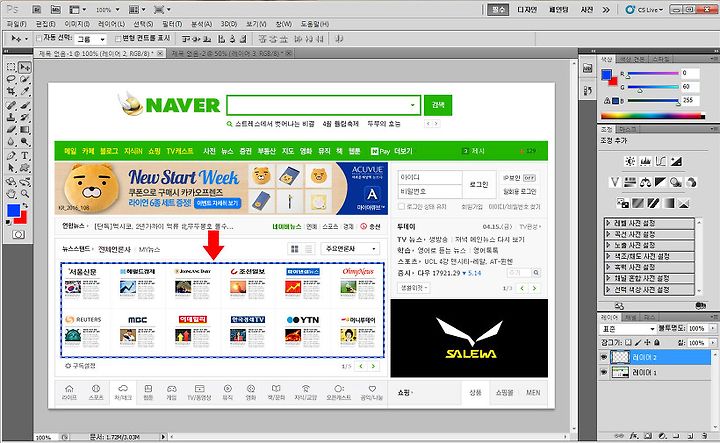Select the 필수 workspace button

498,10
